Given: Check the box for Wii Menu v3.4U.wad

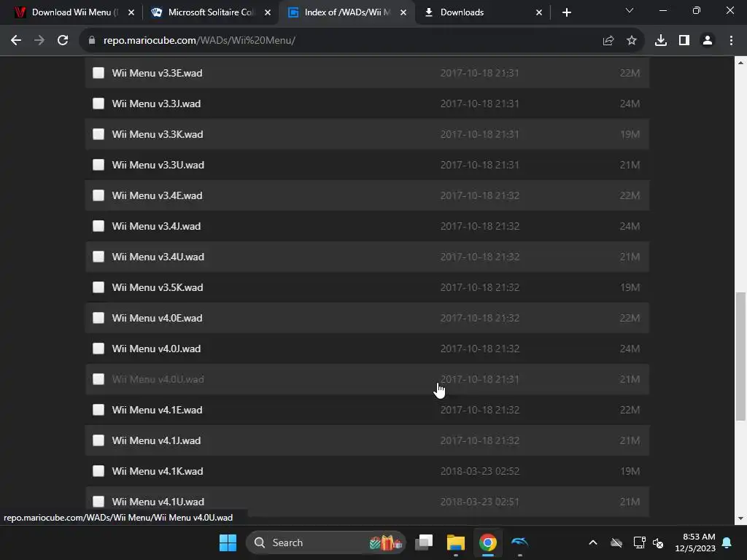Looking at the screenshot, I should pyautogui.click(x=98, y=257).
